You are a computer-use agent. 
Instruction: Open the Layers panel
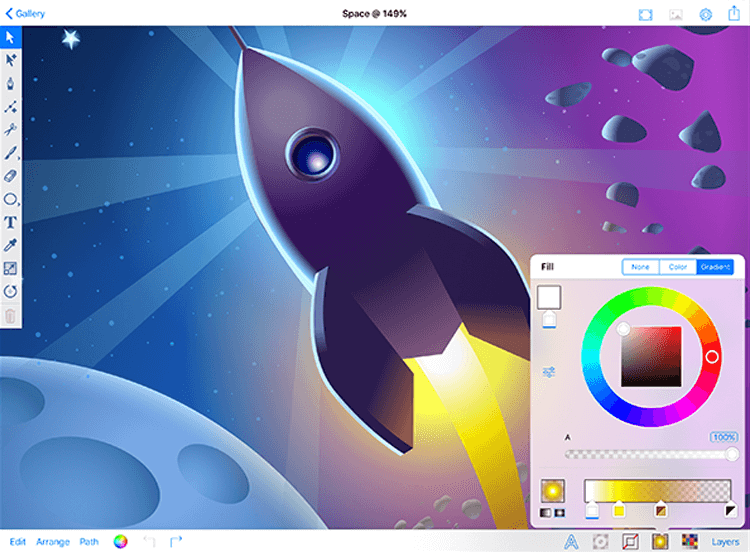coord(725,542)
